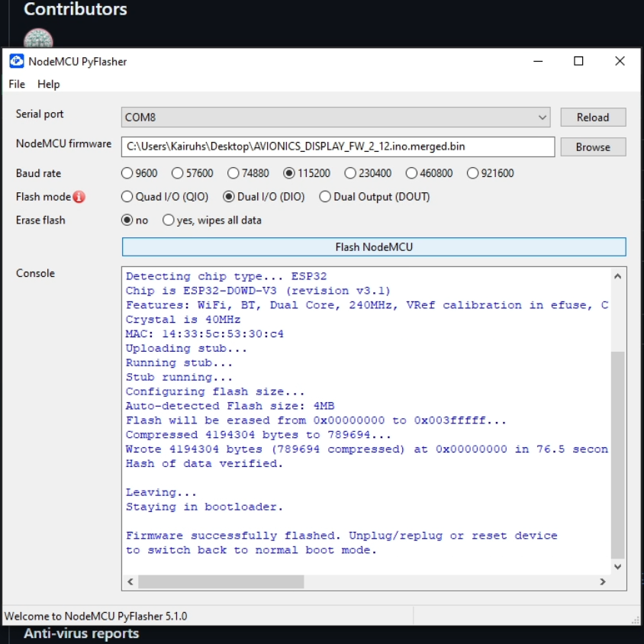Screen dimensions: 644x644
Task: Click the console scroll right arrow
Action: click(x=603, y=581)
